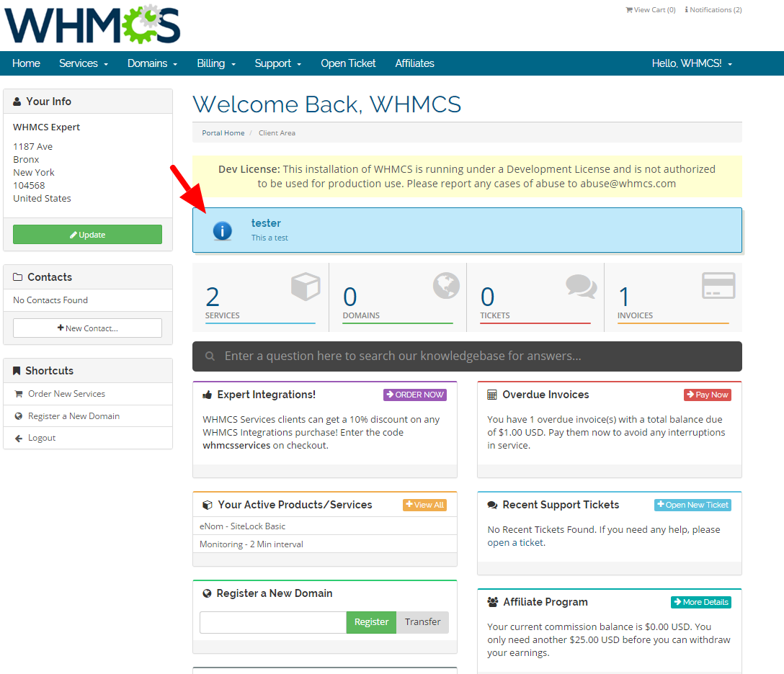Click the knowledgebase search input field
The width and height of the screenshot is (784, 674).
point(467,356)
